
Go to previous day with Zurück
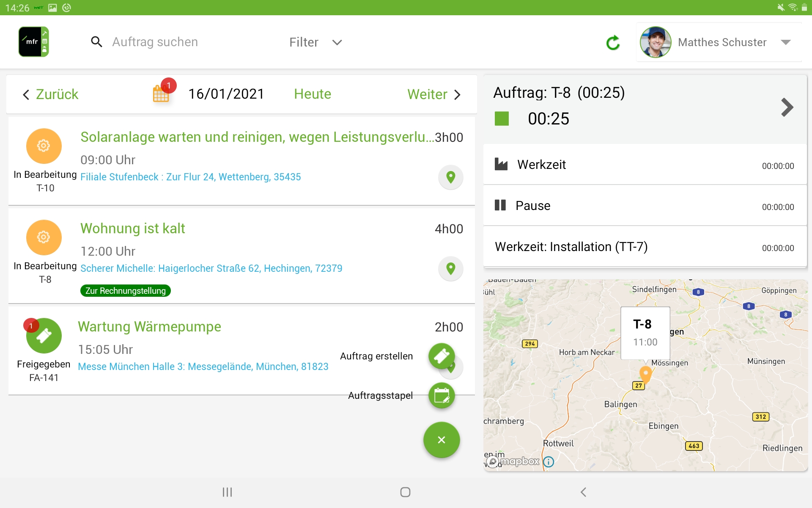point(51,94)
